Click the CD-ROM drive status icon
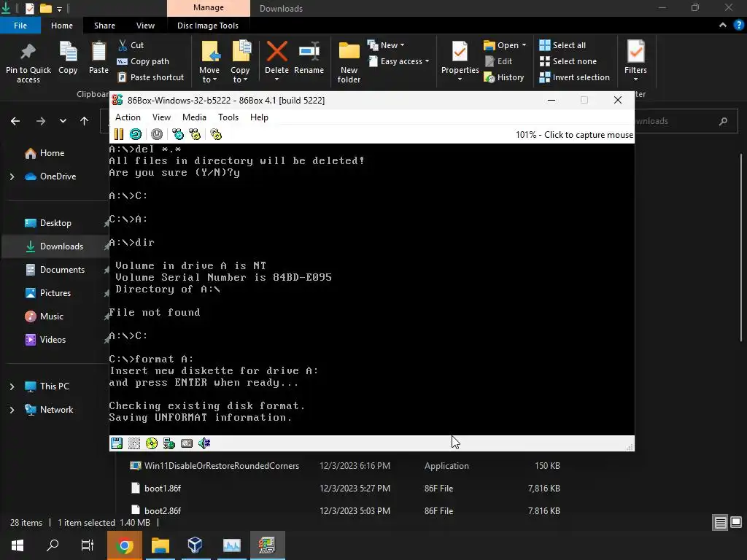Image resolution: width=747 pixels, height=560 pixels. coord(152,443)
